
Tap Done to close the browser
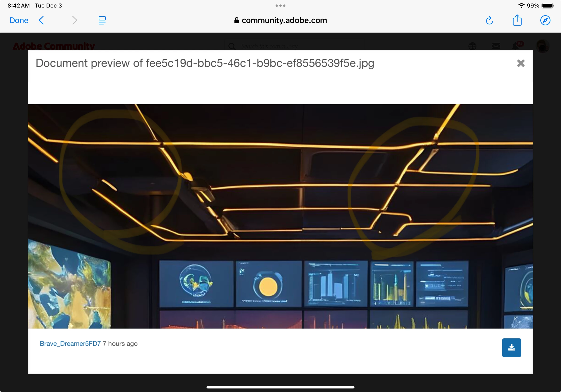coord(19,20)
